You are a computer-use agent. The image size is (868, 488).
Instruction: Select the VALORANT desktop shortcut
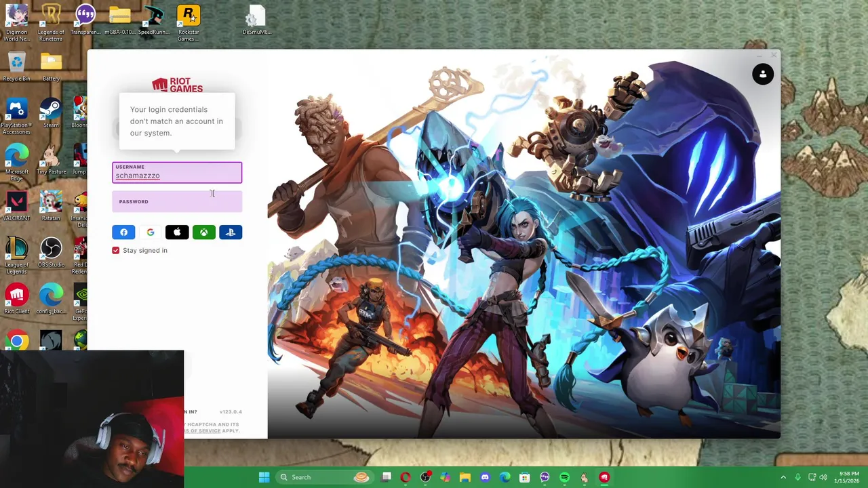(16, 207)
